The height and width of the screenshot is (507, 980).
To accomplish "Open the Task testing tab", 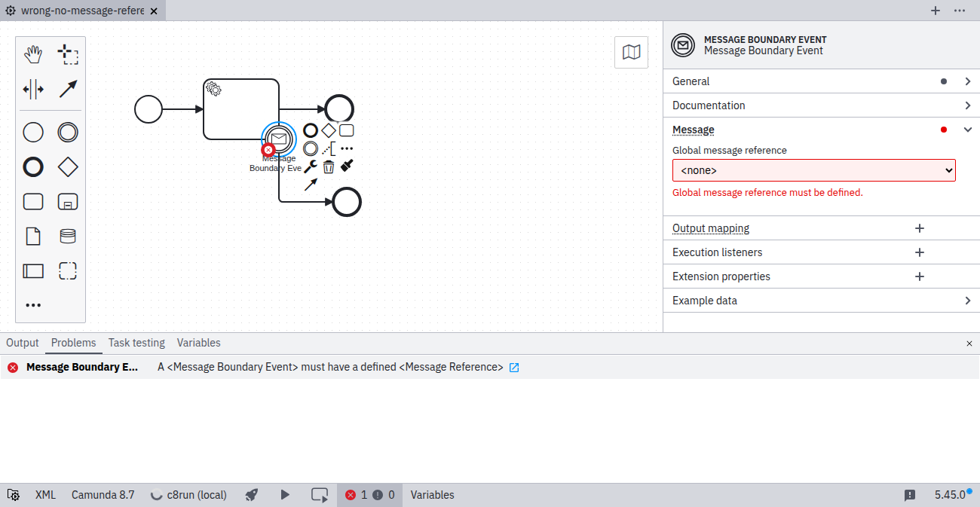I will (x=136, y=343).
